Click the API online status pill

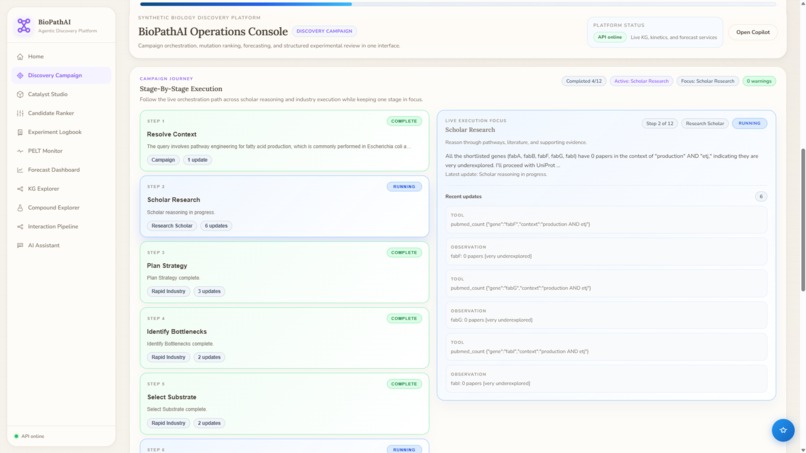point(610,37)
